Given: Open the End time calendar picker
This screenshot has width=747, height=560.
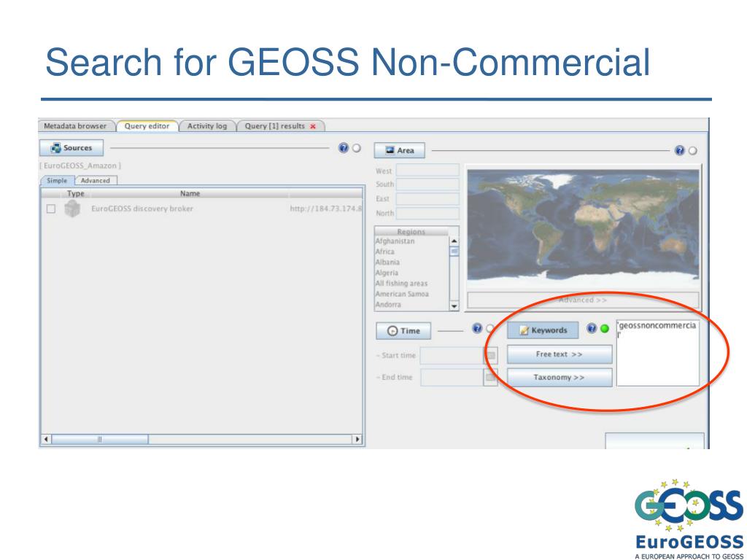Looking at the screenshot, I should tap(491, 378).
